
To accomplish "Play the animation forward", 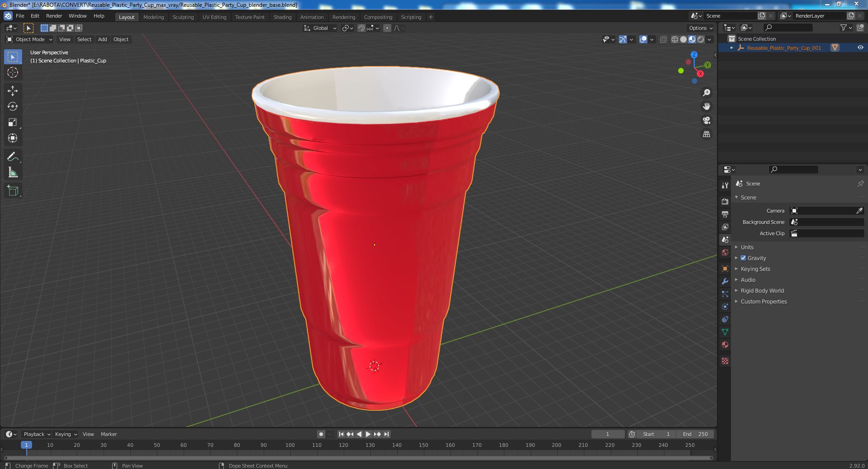I will pos(368,434).
